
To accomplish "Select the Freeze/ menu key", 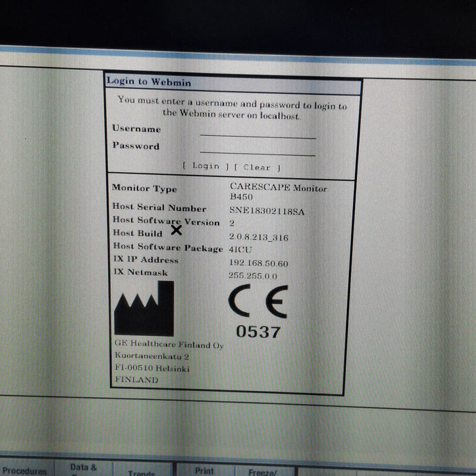I will point(262,472).
